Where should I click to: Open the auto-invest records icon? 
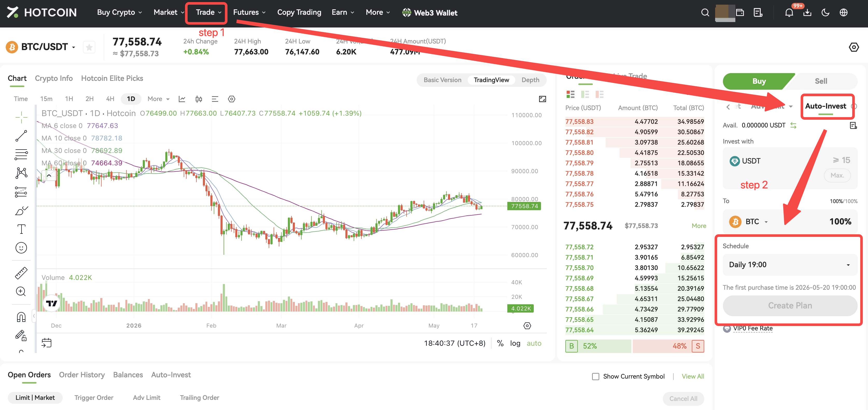(x=853, y=125)
